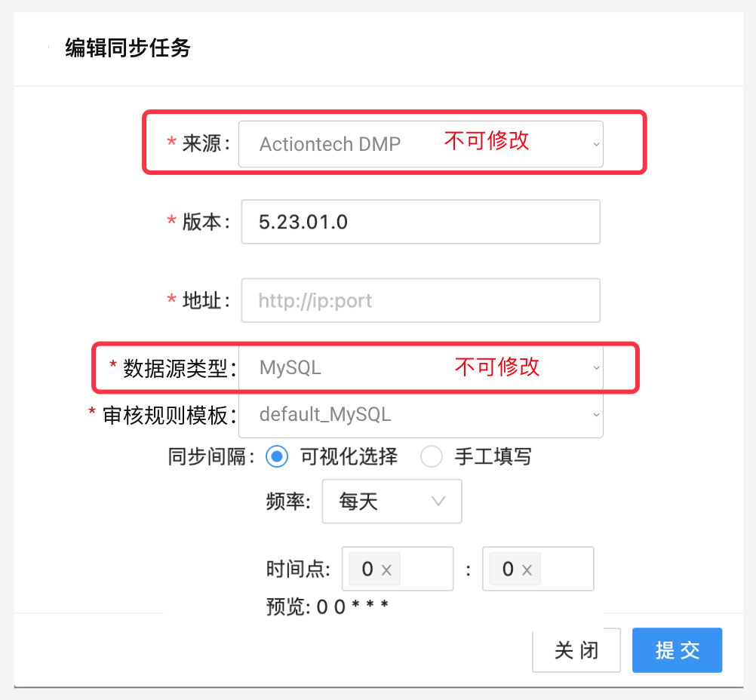Click the chevron on the 审核规则模板 dropdown
This screenshot has height=700, width=756.
(x=597, y=414)
